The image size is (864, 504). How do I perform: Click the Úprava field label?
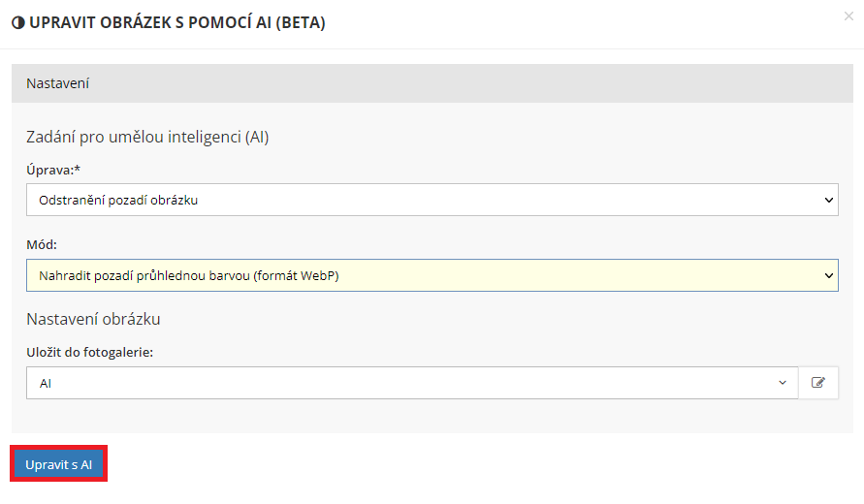[x=53, y=170]
